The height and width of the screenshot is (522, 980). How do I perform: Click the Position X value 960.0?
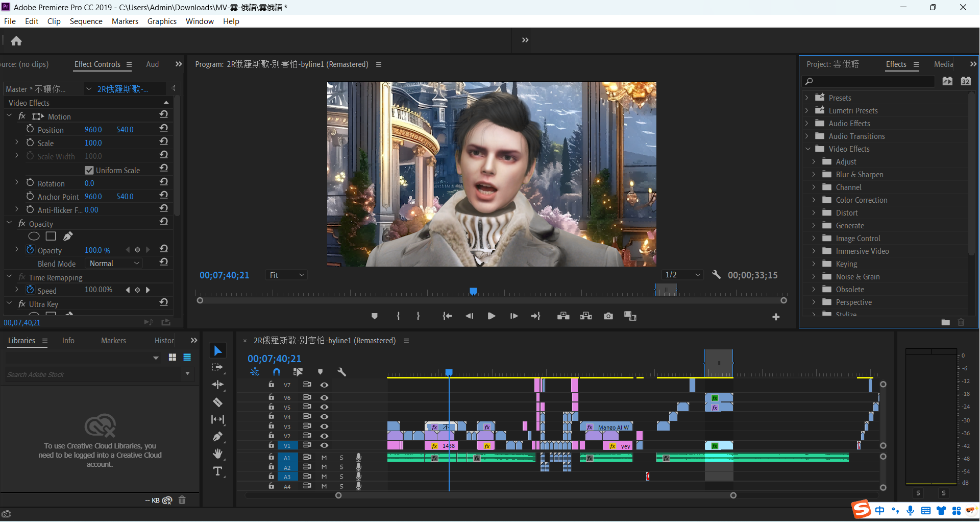(x=93, y=130)
